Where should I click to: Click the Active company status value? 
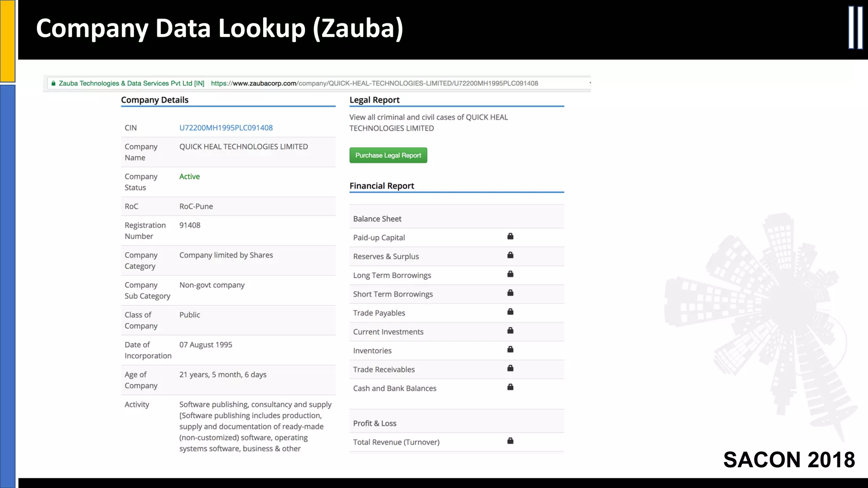point(189,177)
